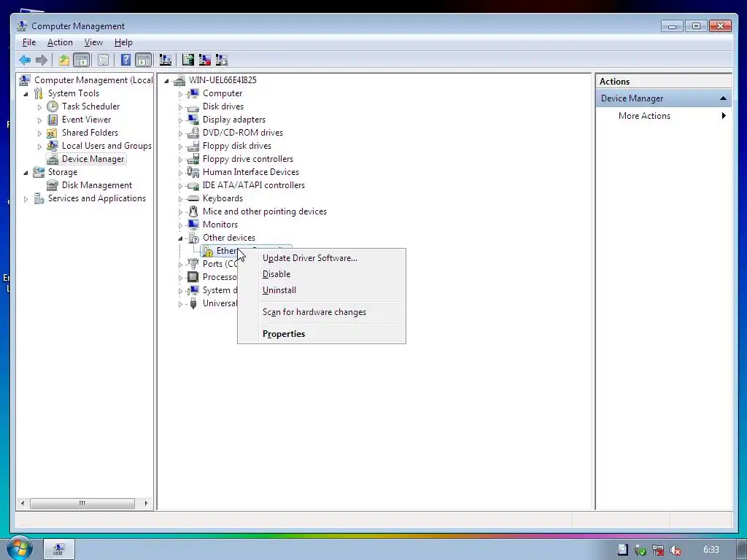747x560 pixels.
Task: Collapse the WIN-UEL66E4I825 root node
Action: [167, 81]
